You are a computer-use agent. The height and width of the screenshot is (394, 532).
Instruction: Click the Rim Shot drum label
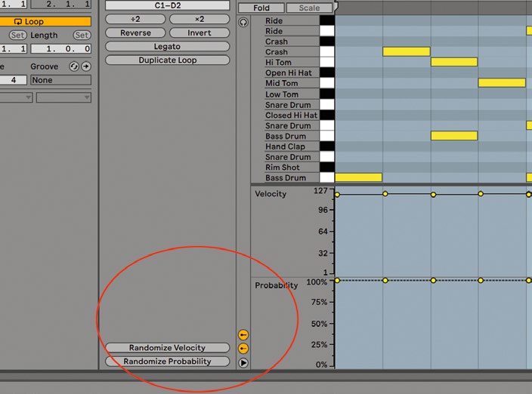point(283,168)
